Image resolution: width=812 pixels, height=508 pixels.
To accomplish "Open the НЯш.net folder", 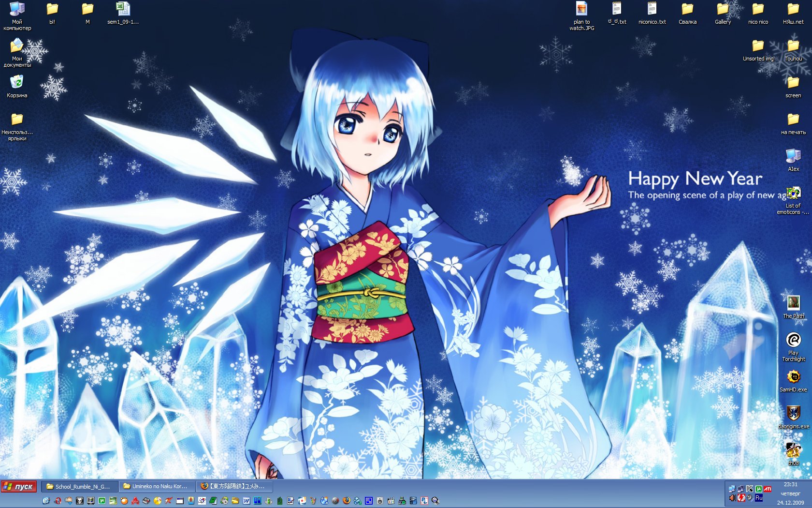I will [x=793, y=14].
